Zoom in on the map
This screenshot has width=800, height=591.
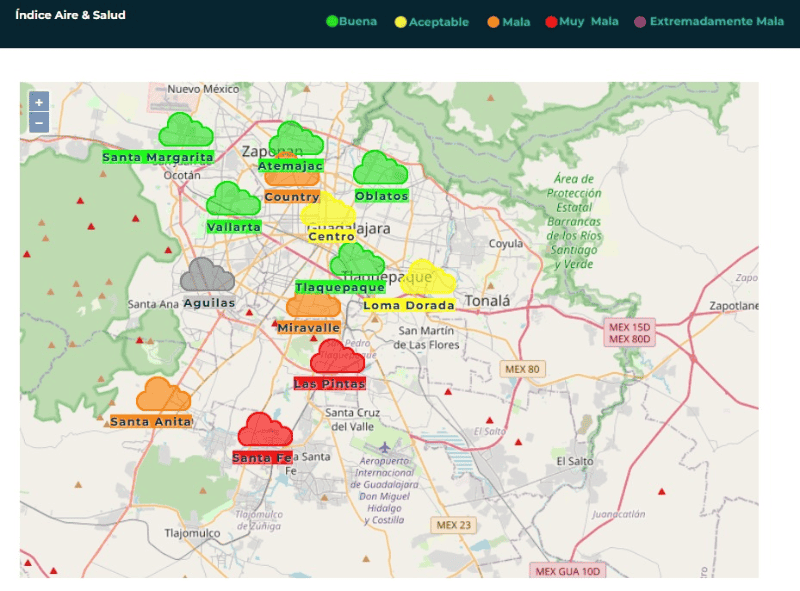point(39,102)
